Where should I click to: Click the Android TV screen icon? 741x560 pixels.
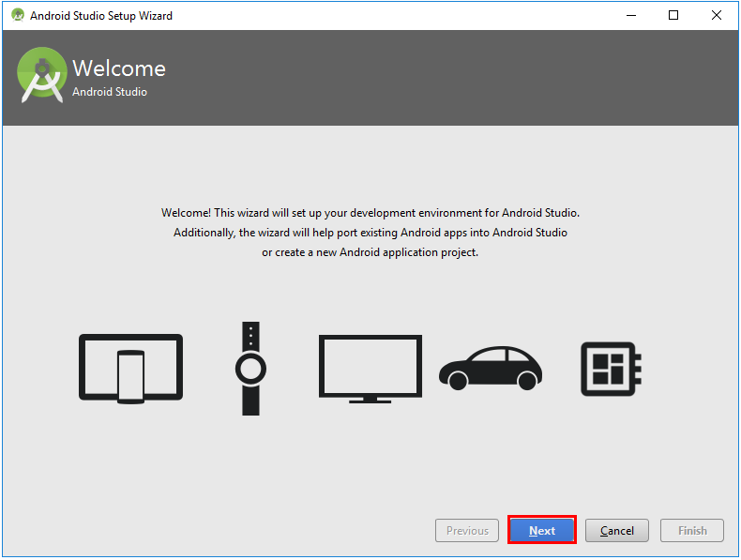coord(370,369)
